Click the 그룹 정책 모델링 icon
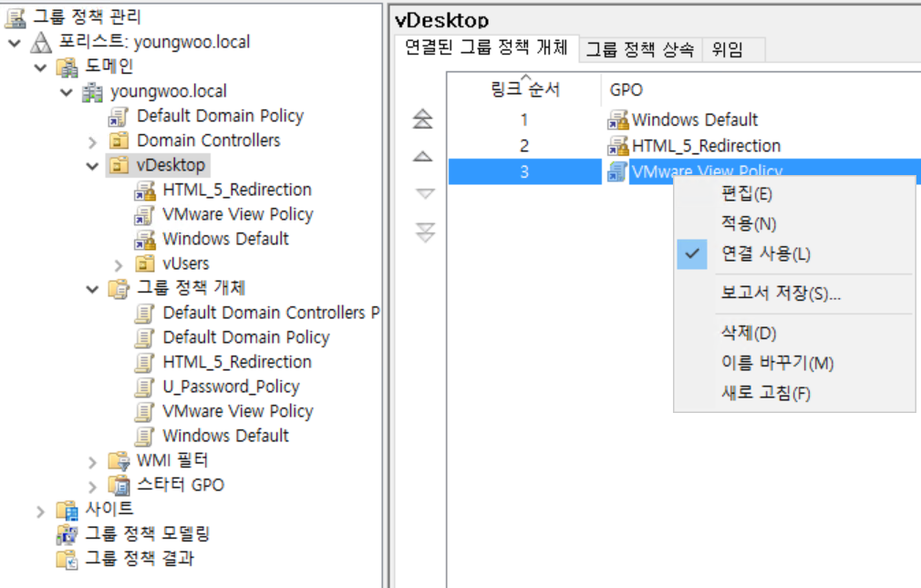This screenshot has height=588, width=921. [67, 534]
